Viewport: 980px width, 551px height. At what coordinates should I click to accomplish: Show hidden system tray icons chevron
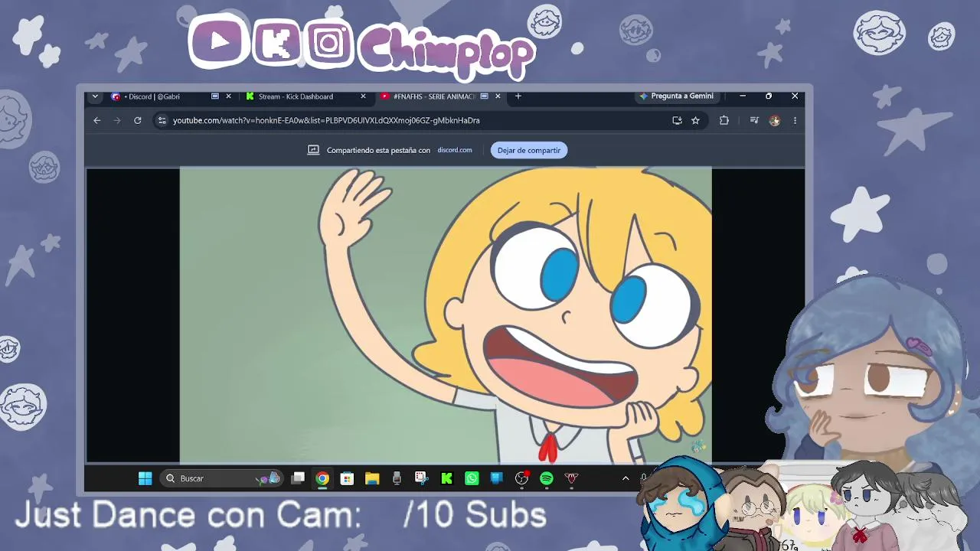pyautogui.click(x=626, y=478)
